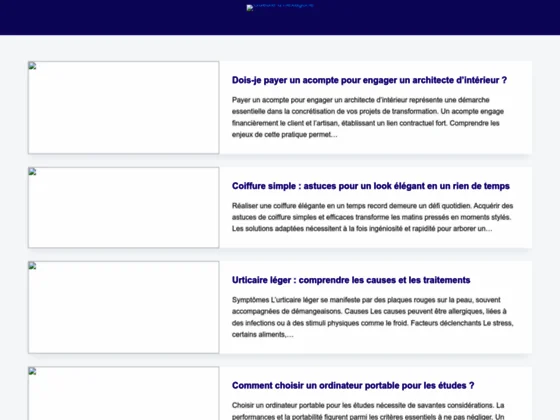Viewport: 560px width, 420px height.
Task: Open article "Dois-je payer un acompte pour engager un architecte d'intérieur ?"
Action: coord(369,80)
